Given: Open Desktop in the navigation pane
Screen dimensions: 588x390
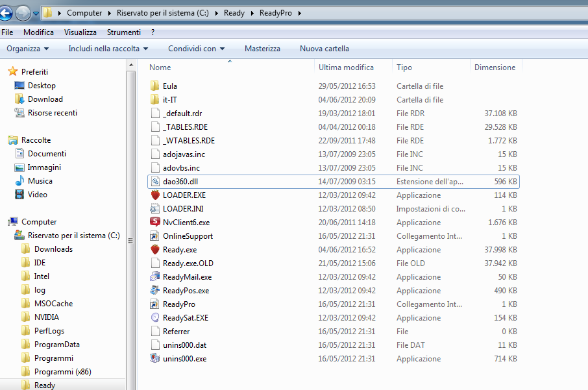Looking at the screenshot, I should 42,86.
